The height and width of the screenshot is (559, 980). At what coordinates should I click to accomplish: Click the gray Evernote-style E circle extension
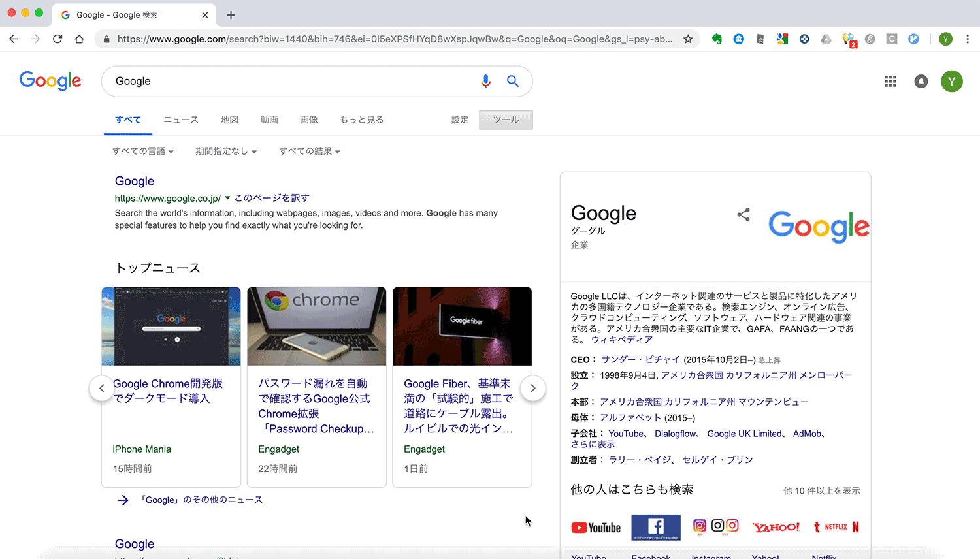point(870,39)
